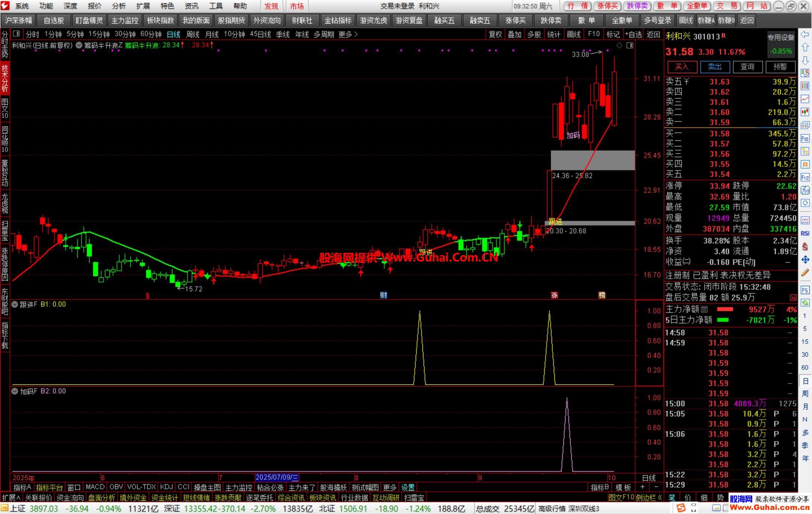Click the pencil drawing tool icon
Viewport: 812px width, 514px height.
pos(804,273)
